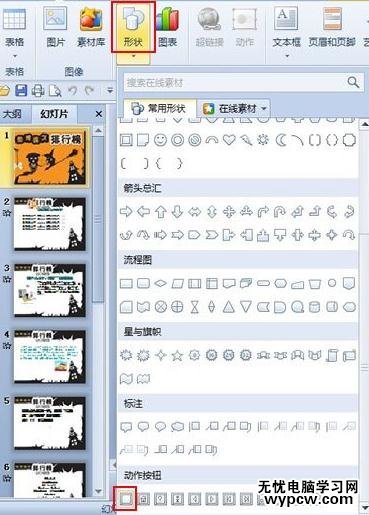The image size is (369, 515).
Task: Insert a chart via 图表
Action: click(168, 27)
